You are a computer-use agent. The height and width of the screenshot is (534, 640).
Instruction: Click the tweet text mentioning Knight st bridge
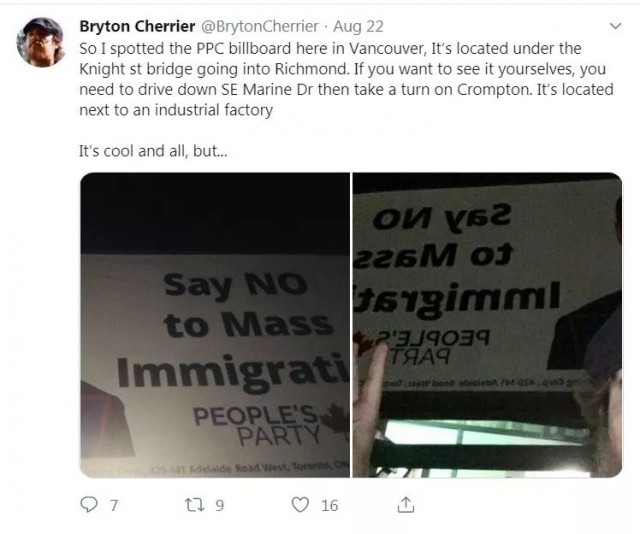(x=346, y=79)
